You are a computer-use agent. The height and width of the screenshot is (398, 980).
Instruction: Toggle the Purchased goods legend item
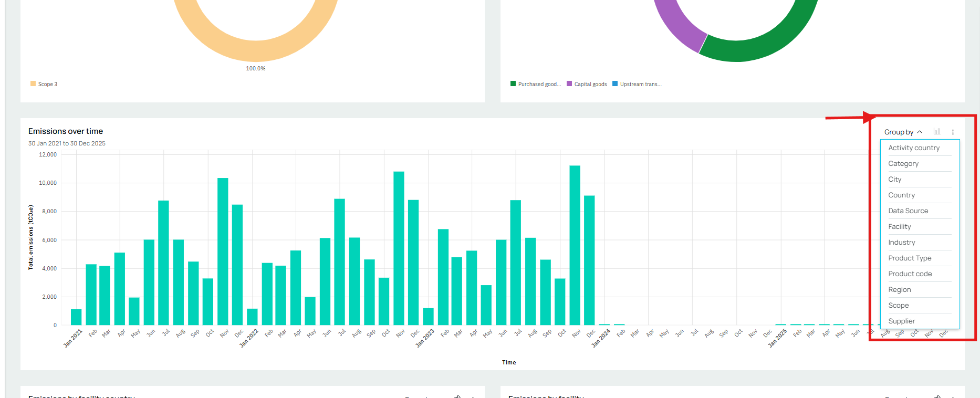coord(536,84)
